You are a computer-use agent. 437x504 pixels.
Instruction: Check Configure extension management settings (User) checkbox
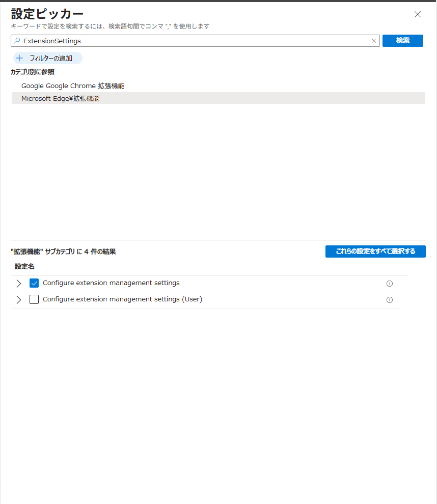[x=34, y=299]
